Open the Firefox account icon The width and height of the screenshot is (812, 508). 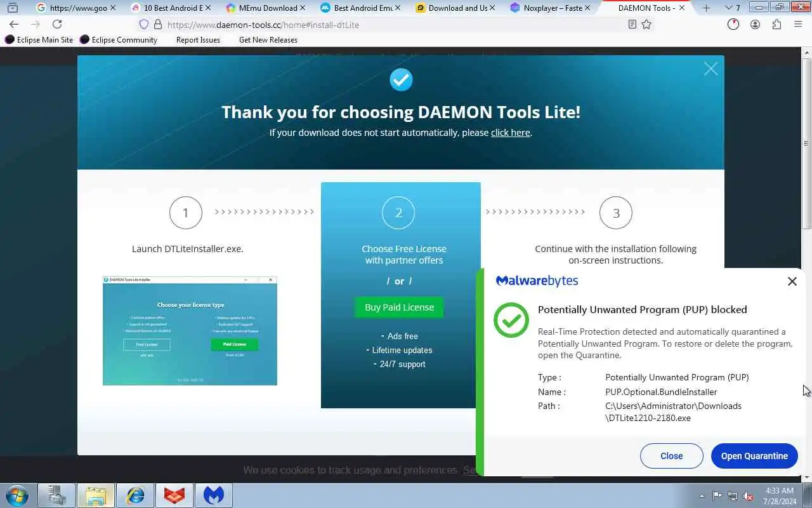(755, 24)
